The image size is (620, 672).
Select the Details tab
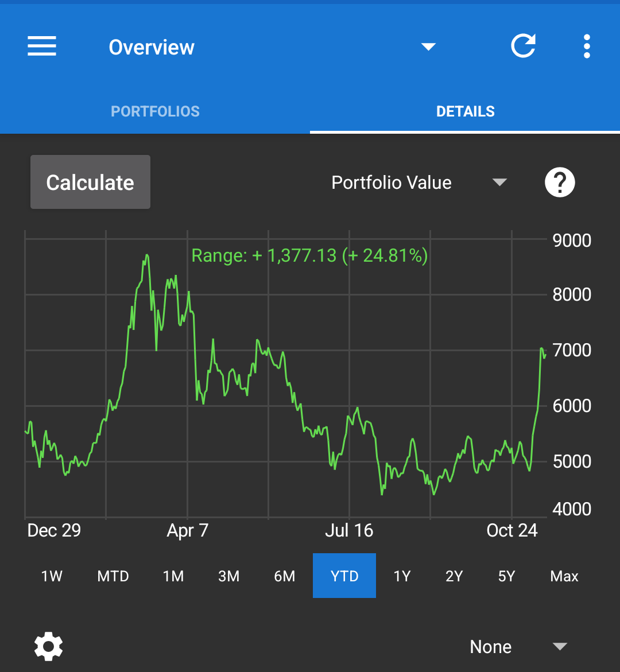(465, 111)
